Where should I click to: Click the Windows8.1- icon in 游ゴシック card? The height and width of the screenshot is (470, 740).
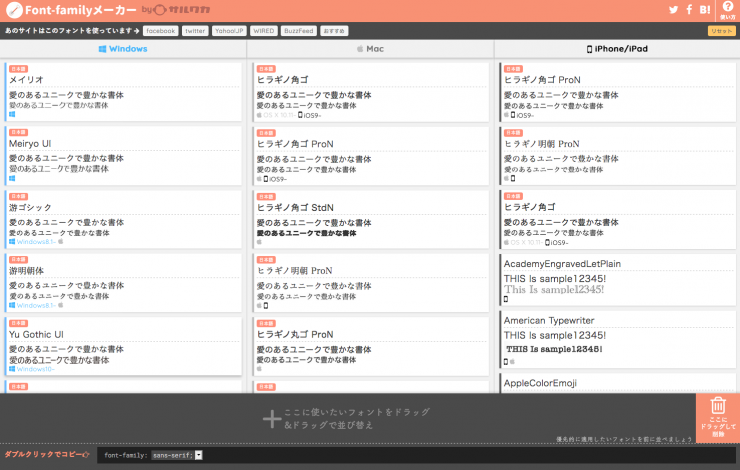(12, 242)
